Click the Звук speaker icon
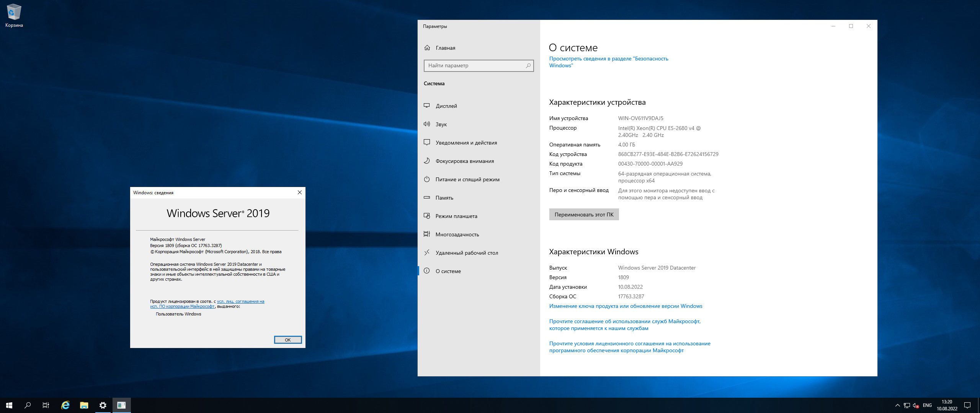980x413 pixels. point(427,124)
